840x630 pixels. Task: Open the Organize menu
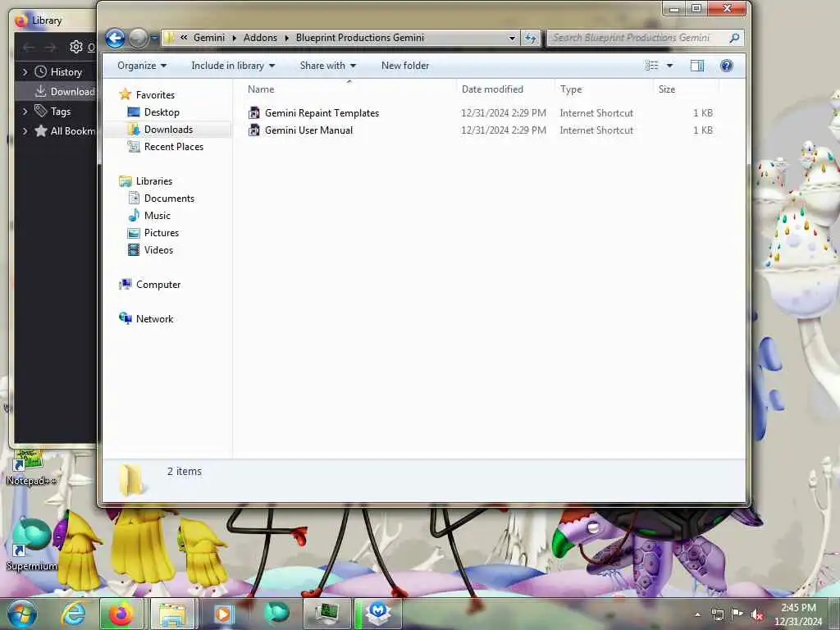pyautogui.click(x=142, y=66)
